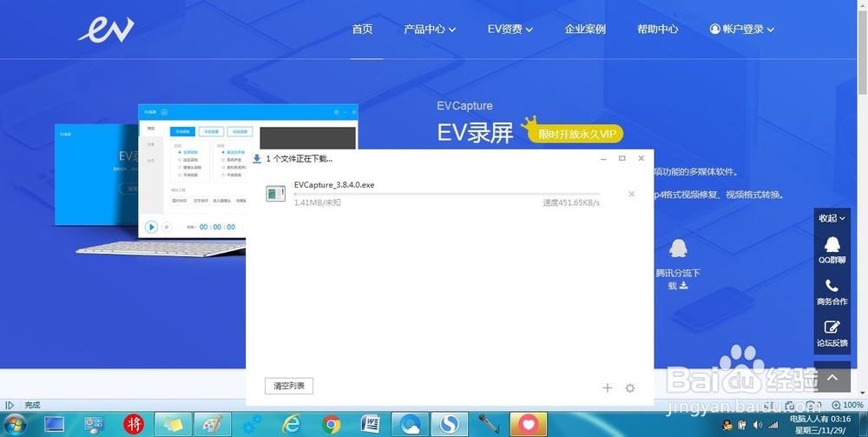Screen dimensions: 868x437
Task: Launch Google Chrome from the taskbar
Action: 331,425
